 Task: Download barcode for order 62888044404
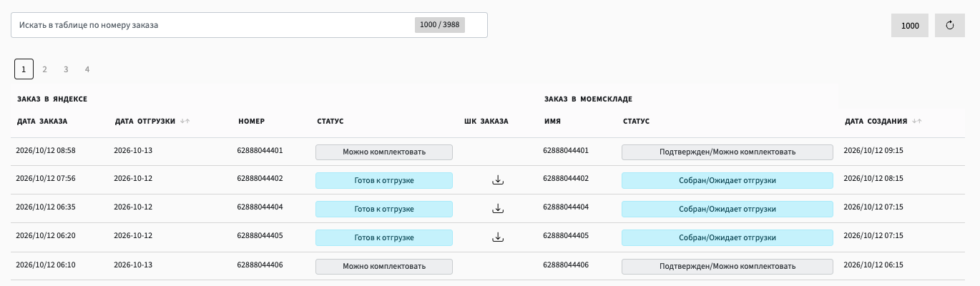coord(499,209)
